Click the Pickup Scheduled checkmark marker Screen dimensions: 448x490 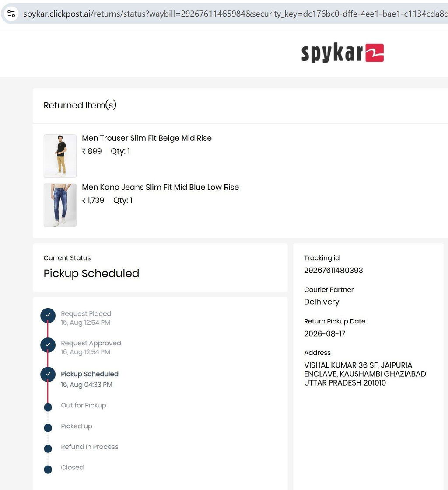click(x=48, y=374)
